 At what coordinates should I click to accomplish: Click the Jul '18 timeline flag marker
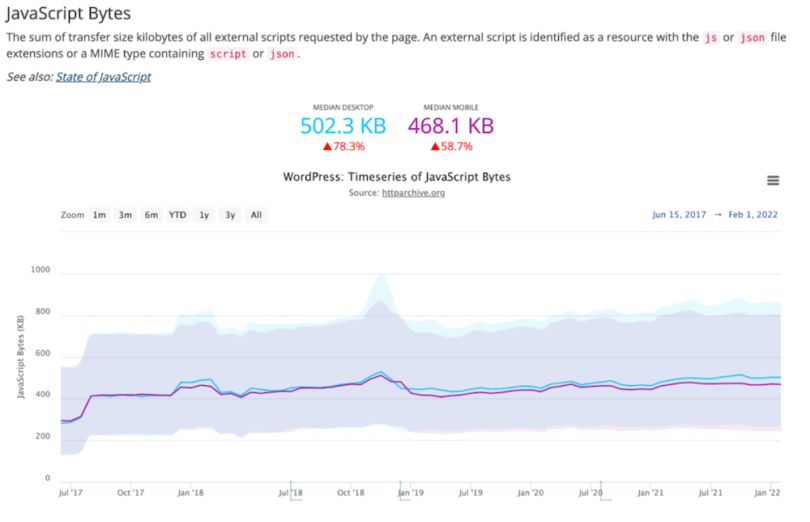pyautogui.click(x=295, y=491)
